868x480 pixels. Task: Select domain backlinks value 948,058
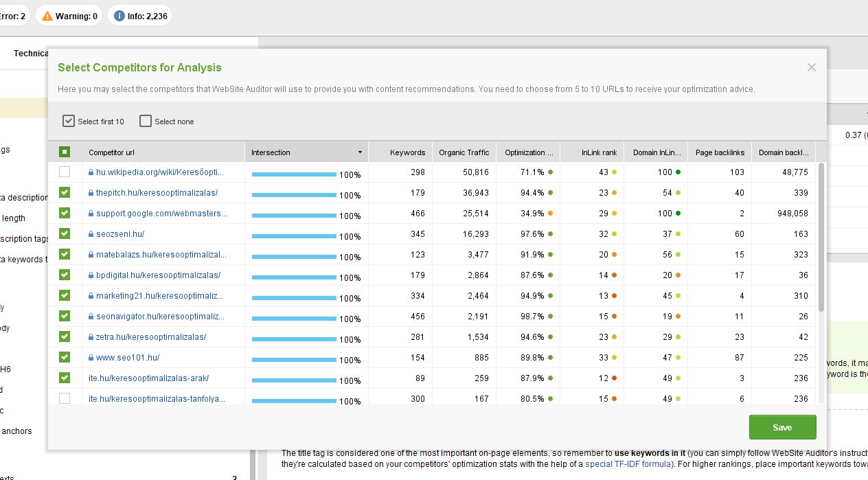pos(791,214)
